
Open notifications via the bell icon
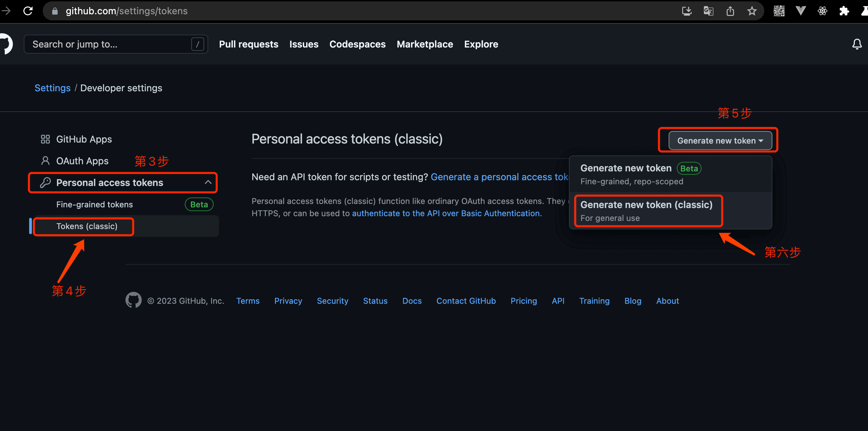(857, 44)
